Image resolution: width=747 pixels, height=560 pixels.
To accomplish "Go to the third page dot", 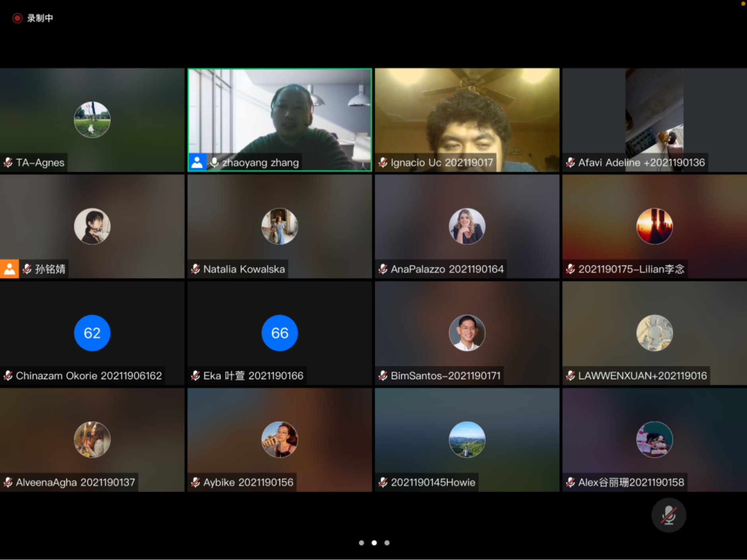I will [387, 543].
